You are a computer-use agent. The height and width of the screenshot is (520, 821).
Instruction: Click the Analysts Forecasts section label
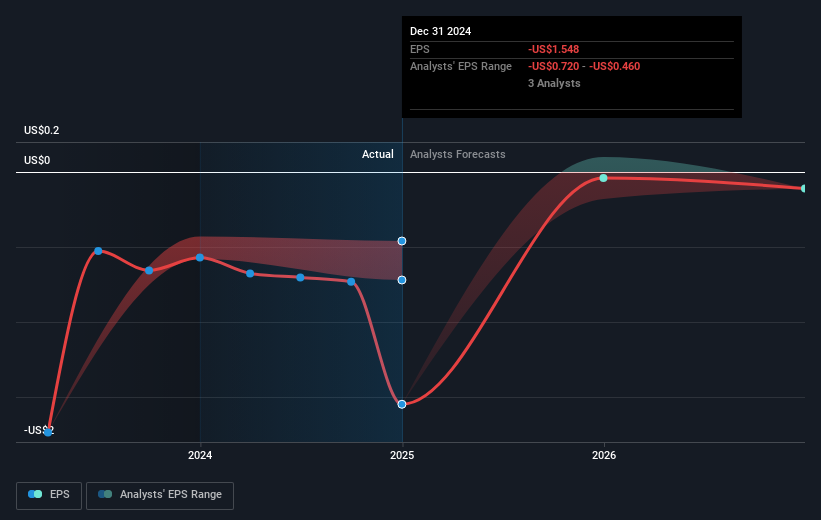pos(458,154)
